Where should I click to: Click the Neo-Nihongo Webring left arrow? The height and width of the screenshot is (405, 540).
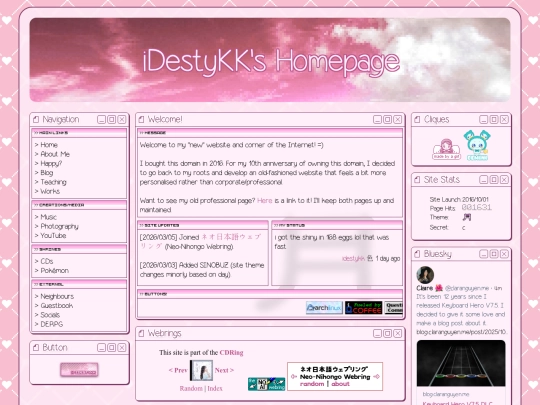pyautogui.click(x=294, y=376)
